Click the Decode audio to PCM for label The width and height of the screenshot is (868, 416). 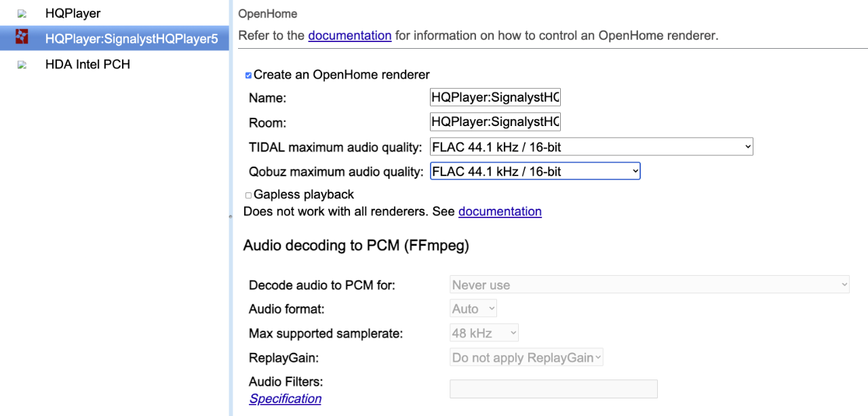click(322, 285)
